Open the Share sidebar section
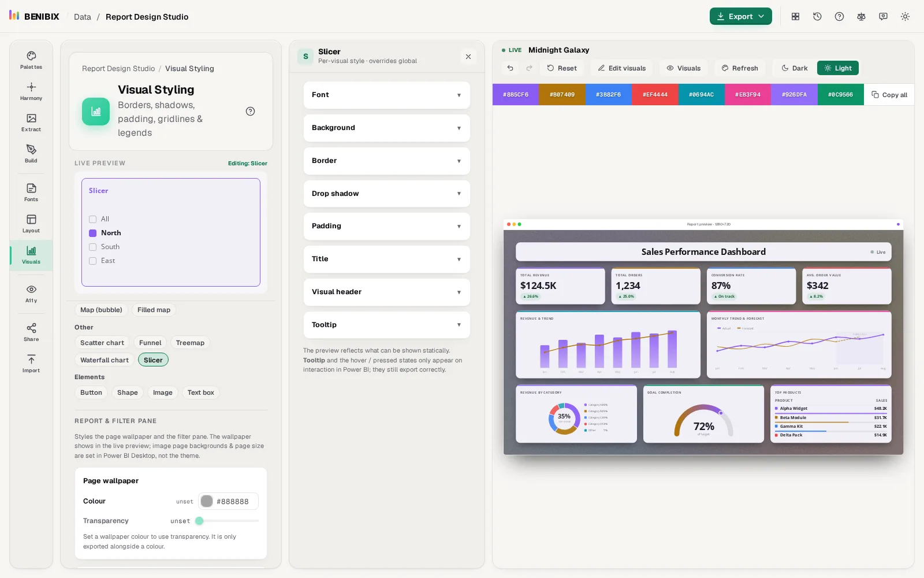The width and height of the screenshot is (924, 578). [31, 332]
